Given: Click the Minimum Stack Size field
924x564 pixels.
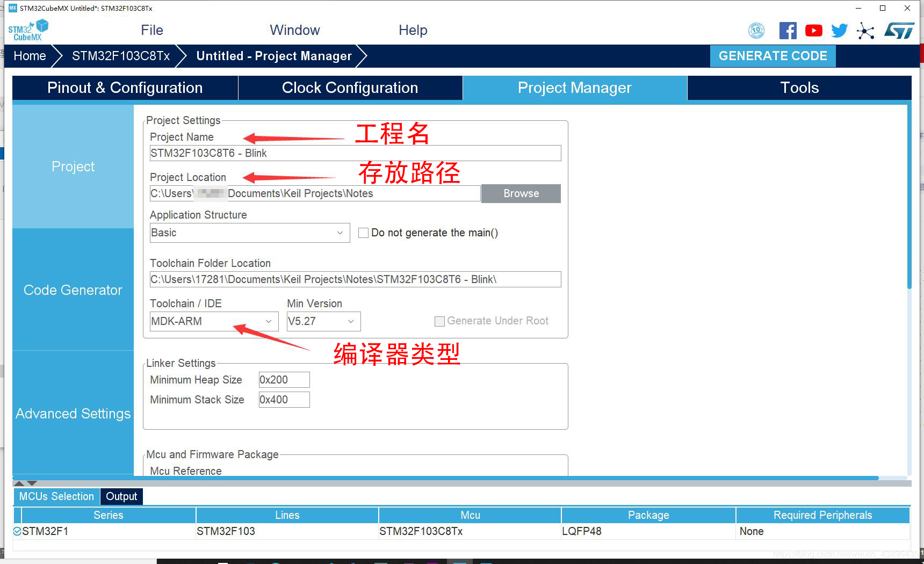Looking at the screenshot, I should point(284,400).
